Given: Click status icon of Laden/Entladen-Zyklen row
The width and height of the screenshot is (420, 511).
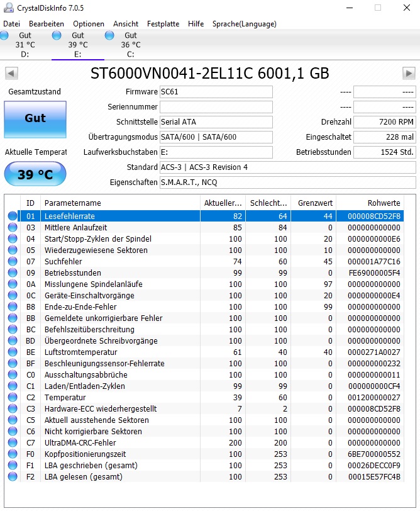Looking at the screenshot, I should [13, 386].
